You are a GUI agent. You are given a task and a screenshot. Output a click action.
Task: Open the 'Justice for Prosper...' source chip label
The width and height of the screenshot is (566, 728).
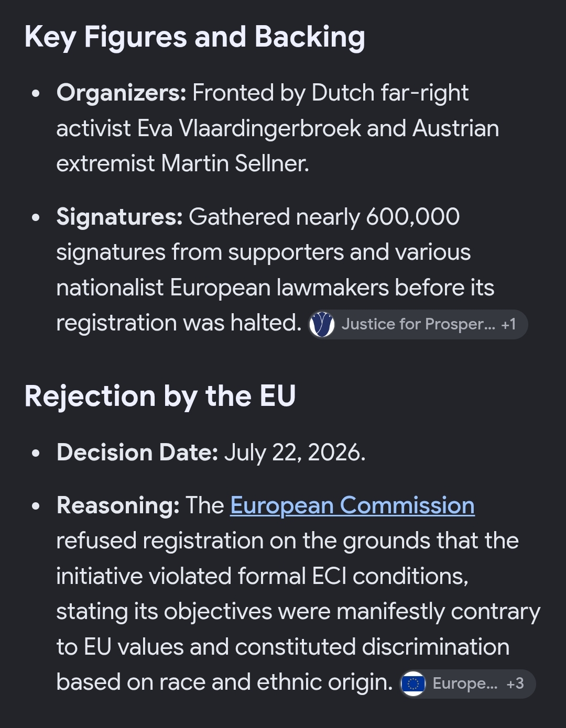(x=418, y=324)
